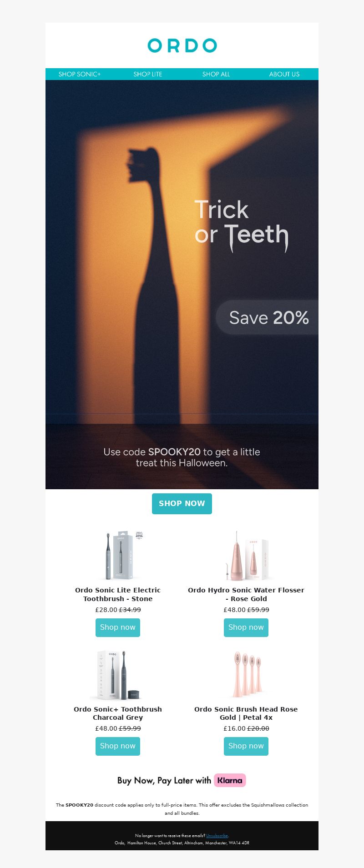This screenshot has width=364, height=868.
Task: Shop now for the Rose Gold flosser
Action: (x=246, y=627)
